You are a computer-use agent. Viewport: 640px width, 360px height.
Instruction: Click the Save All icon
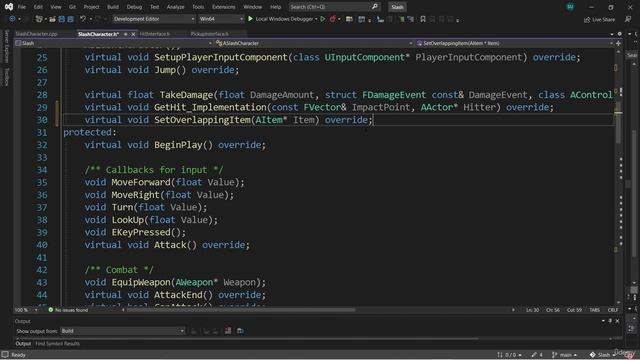pos(71,19)
